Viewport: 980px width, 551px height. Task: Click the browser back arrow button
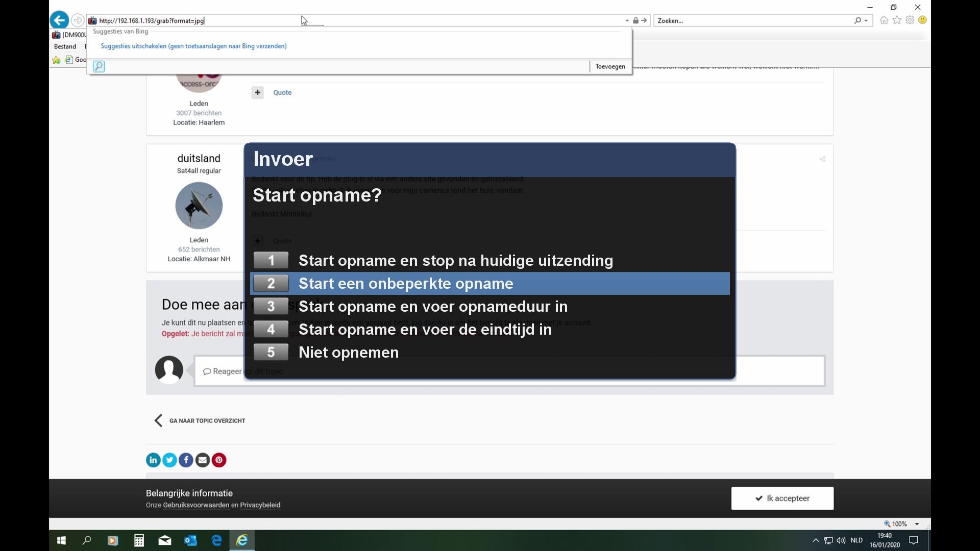coord(60,20)
